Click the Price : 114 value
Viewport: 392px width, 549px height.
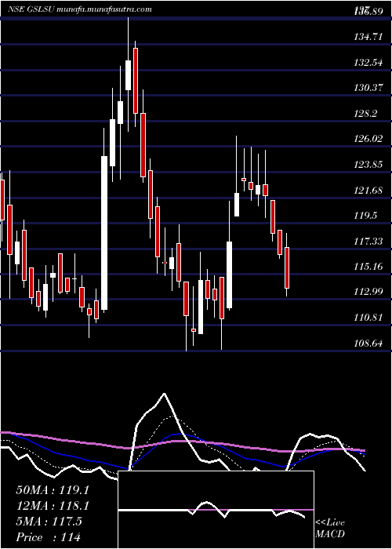click(49, 537)
